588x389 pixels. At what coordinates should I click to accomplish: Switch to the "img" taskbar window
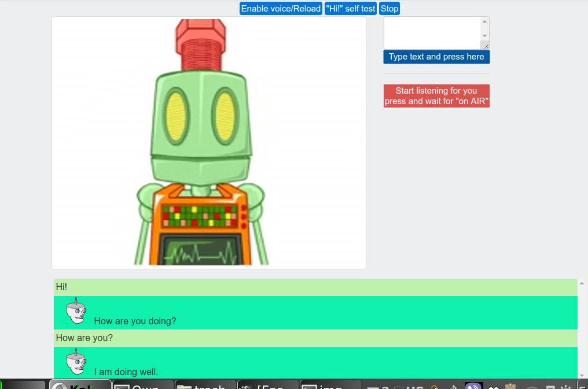330,386
